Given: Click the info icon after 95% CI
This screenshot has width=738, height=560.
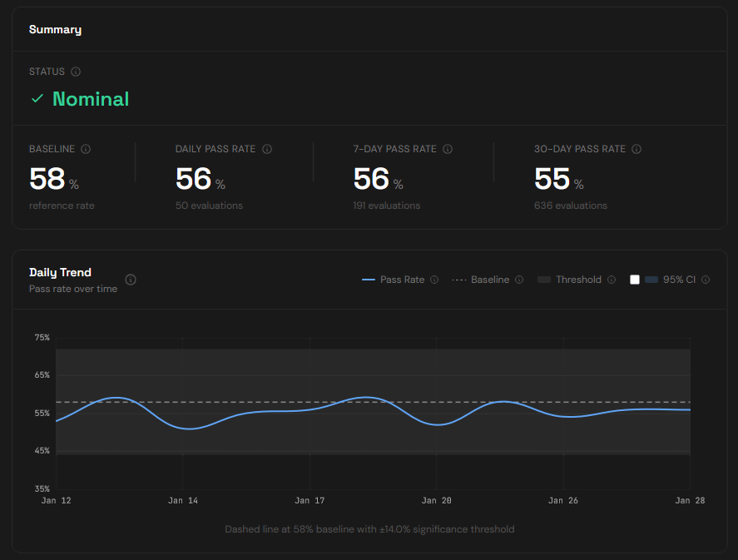Looking at the screenshot, I should point(706,280).
